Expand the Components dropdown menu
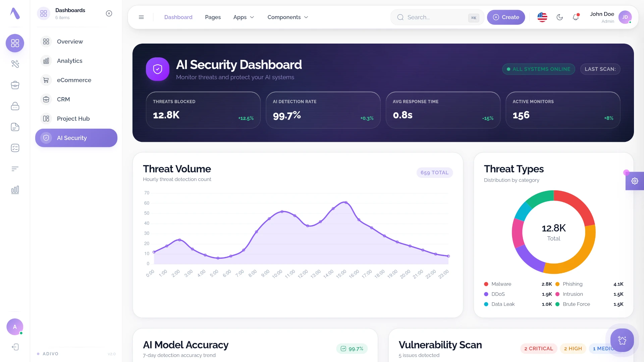644x362 pixels. [288, 17]
